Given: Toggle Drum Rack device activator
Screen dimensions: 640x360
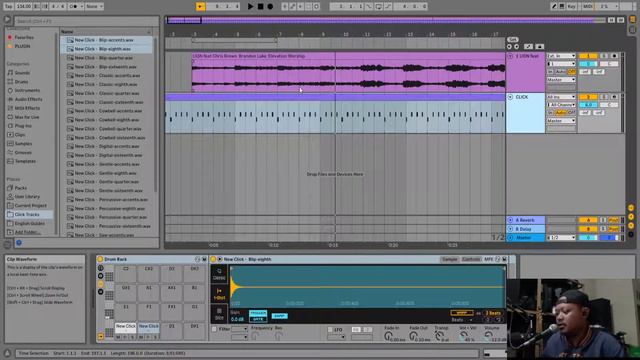Looking at the screenshot, I should point(100,259).
